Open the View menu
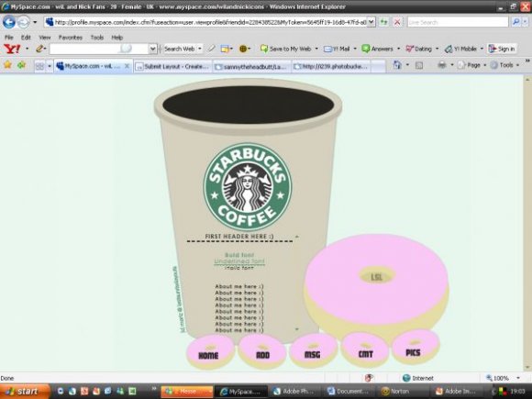The image size is (532, 399). (44, 38)
